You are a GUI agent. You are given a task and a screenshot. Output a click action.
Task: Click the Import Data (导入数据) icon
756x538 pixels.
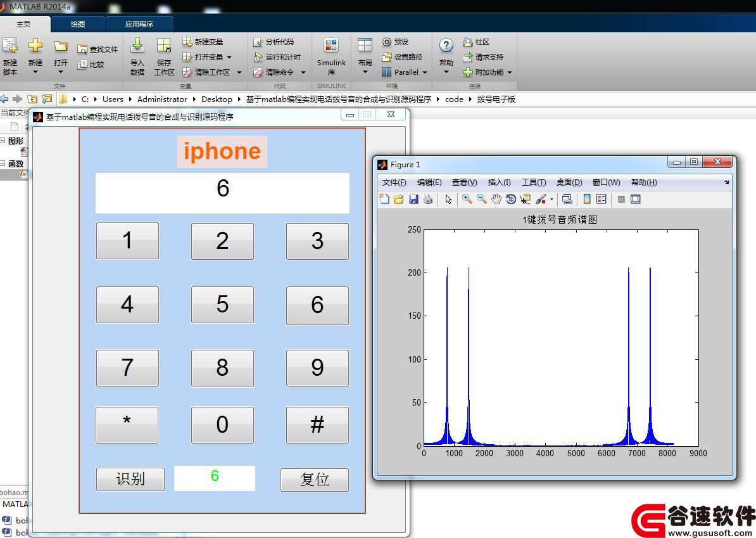[137, 46]
